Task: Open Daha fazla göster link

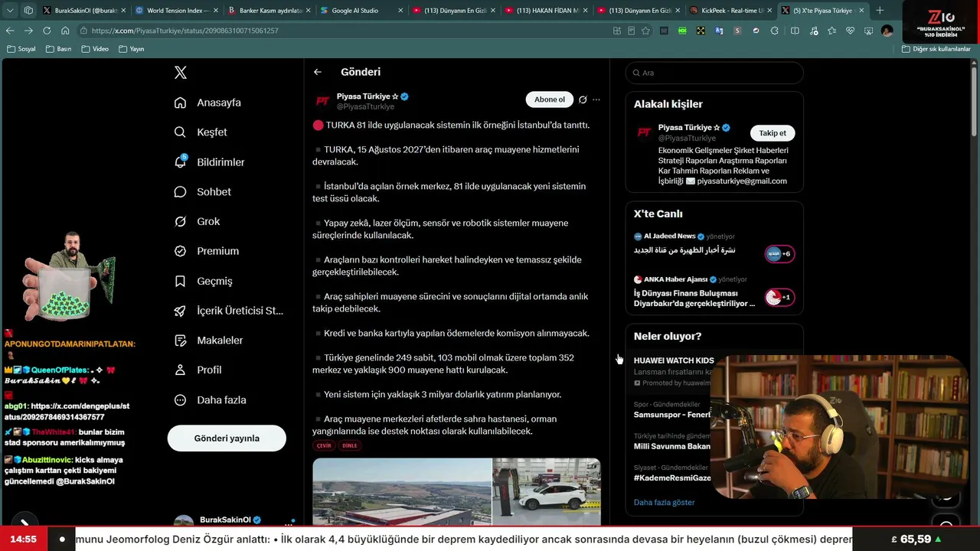Action: pos(665,502)
